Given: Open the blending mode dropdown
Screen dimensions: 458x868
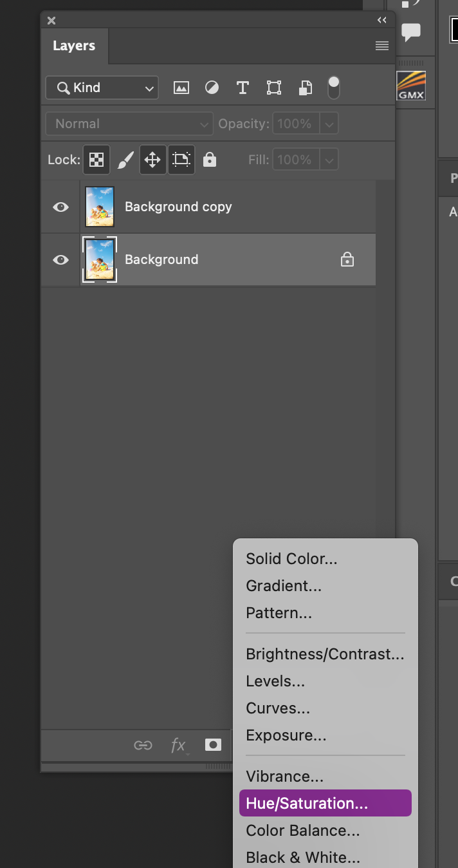Looking at the screenshot, I should tap(129, 124).
